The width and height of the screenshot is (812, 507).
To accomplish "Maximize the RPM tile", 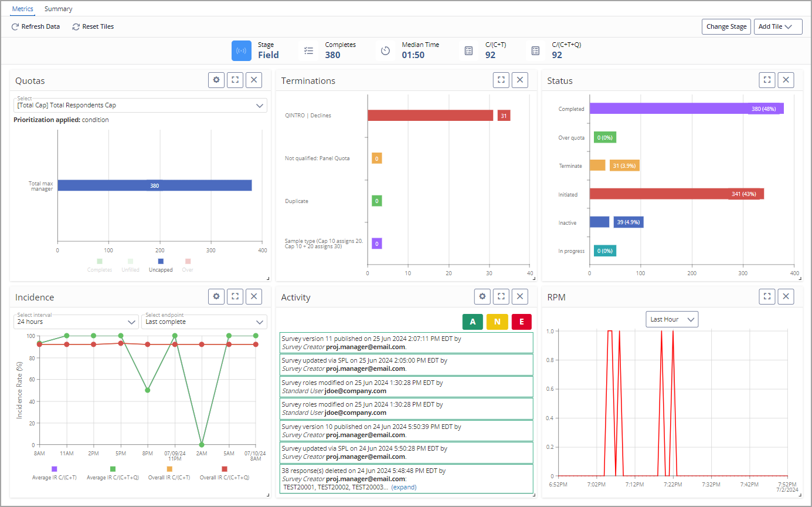I will (767, 297).
